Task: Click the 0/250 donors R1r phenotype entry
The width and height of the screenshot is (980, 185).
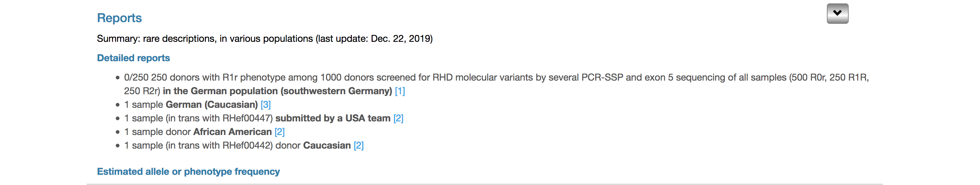Action: click(x=496, y=84)
